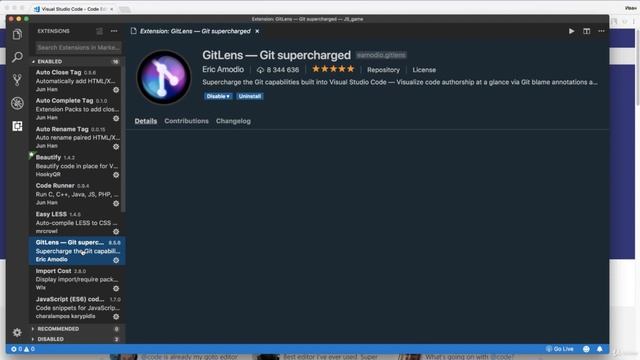Click the run play icon in the editor toolbar
The width and height of the screenshot is (640, 360).
pyautogui.click(x=571, y=31)
